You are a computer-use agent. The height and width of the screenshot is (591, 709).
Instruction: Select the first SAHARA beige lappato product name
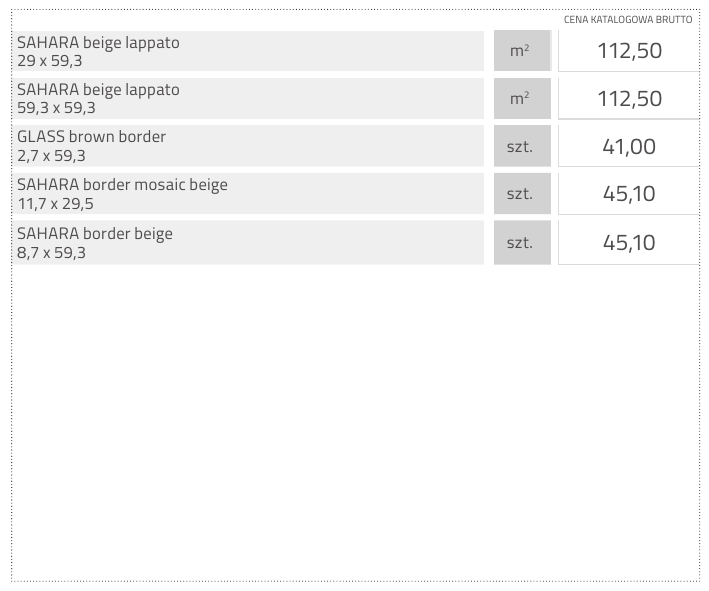[x=98, y=43]
